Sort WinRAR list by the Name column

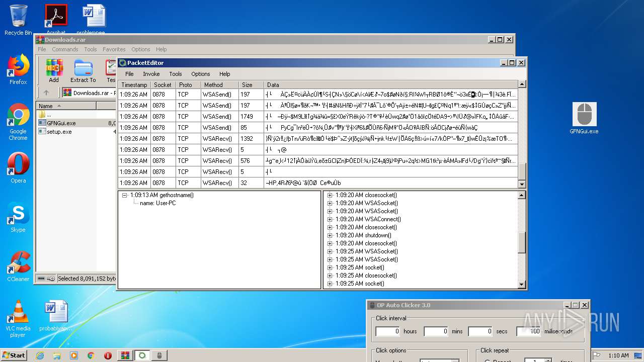(66, 106)
